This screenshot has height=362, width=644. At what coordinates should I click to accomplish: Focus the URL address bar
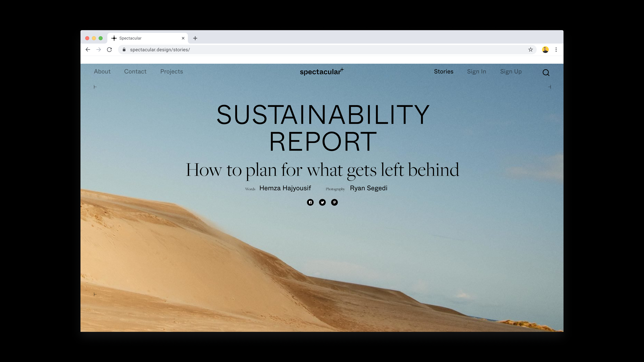pyautogui.click(x=325, y=49)
